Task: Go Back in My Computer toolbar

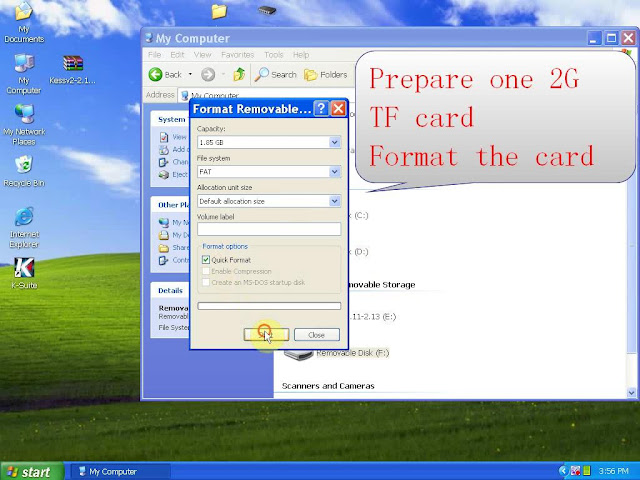Action: tap(165, 75)
